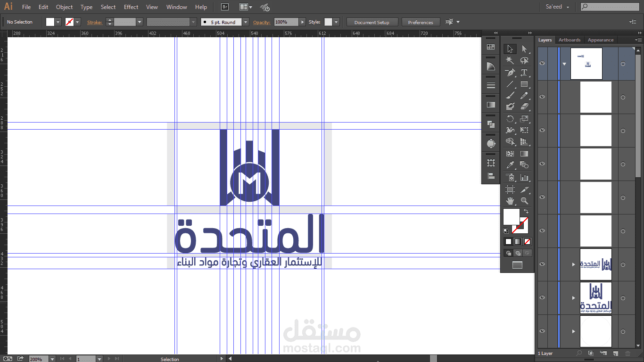644x362 pixels.
Task: Select the Lasso tool
Action: (524, 61)
